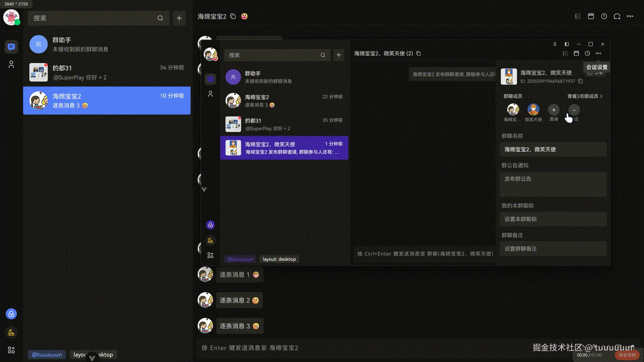Copy the group chat ID with the copy icon
This screenshot has width=644, height=362.
coord(581,81)
